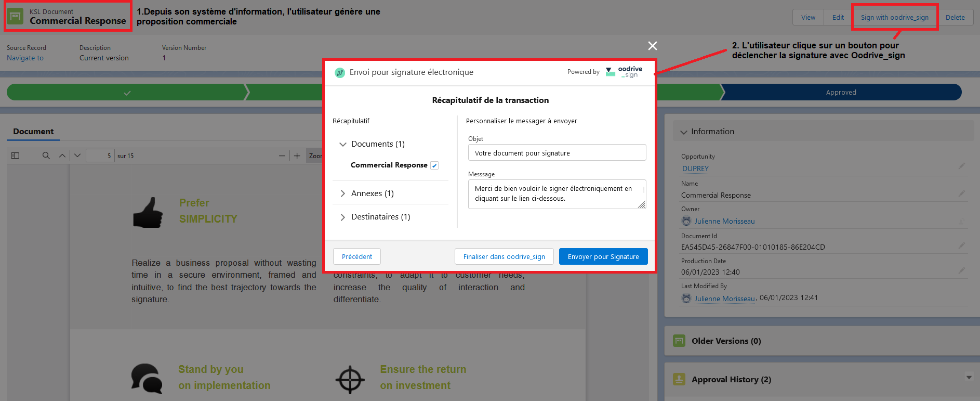Go to previous page using the up arrow
Screen dimensions: 980x401
point(62,156)
